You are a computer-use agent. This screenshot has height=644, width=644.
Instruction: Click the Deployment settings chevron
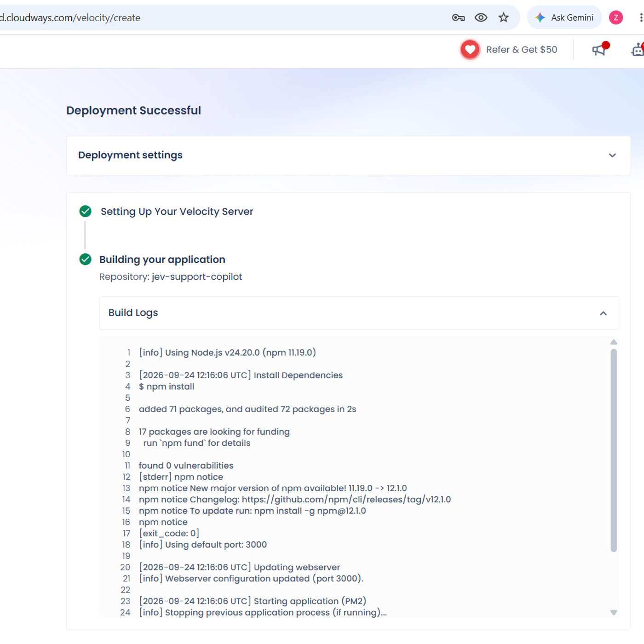tap(612, 155)
